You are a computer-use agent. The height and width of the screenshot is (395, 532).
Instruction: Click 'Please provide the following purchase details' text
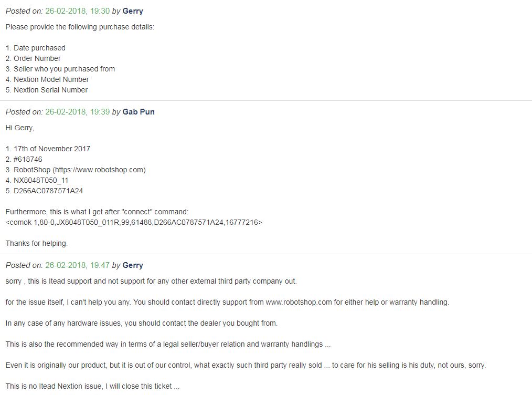coord(80,27)
